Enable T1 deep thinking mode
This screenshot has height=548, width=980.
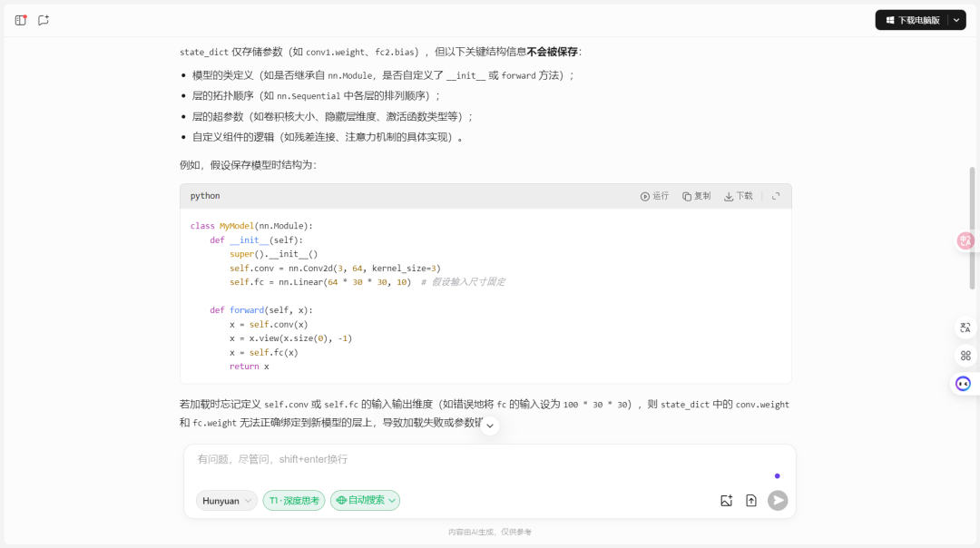(293, 500)
